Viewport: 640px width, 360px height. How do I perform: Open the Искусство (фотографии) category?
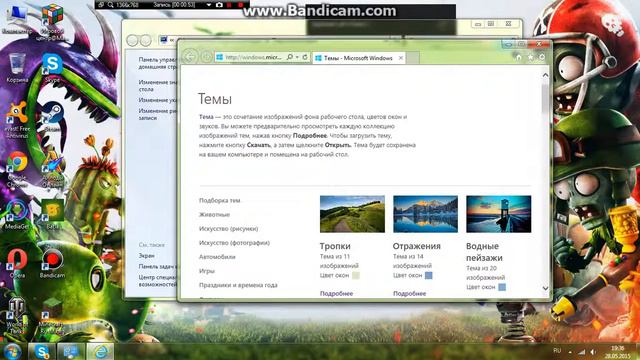coord(234,243)
